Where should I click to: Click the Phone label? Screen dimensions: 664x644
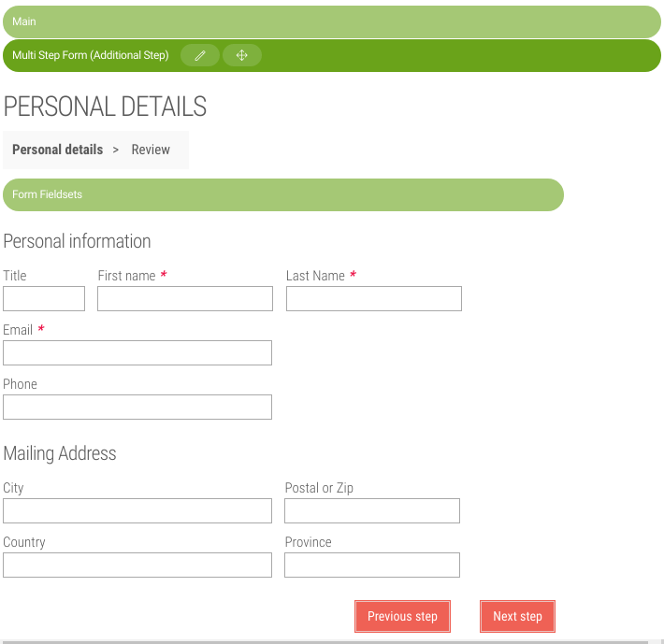(20, 384)
